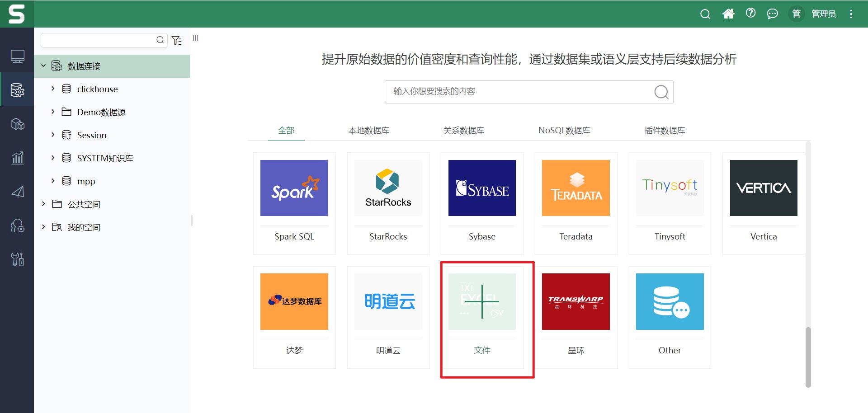Add a 文件 file data source

(482, 301)
